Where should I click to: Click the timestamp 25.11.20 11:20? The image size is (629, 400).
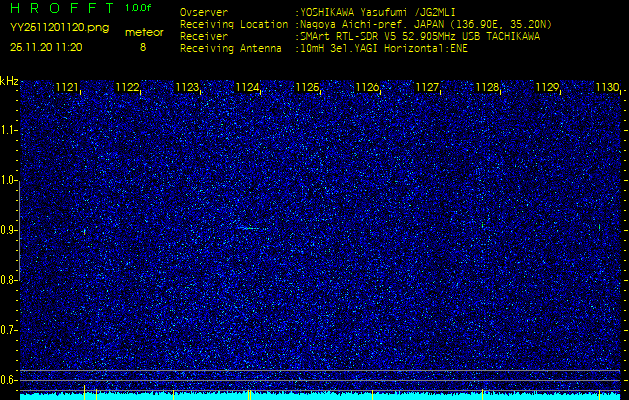tap(46, 47)
